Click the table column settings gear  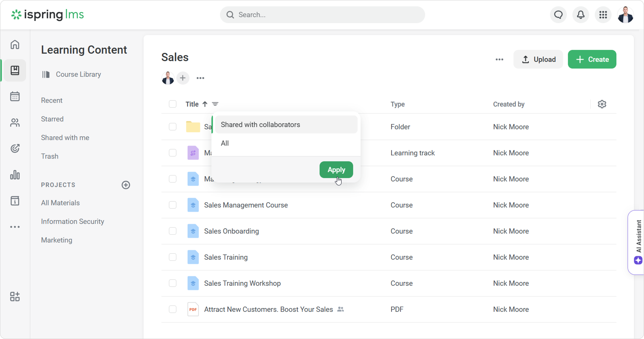[x=602, y=104]
